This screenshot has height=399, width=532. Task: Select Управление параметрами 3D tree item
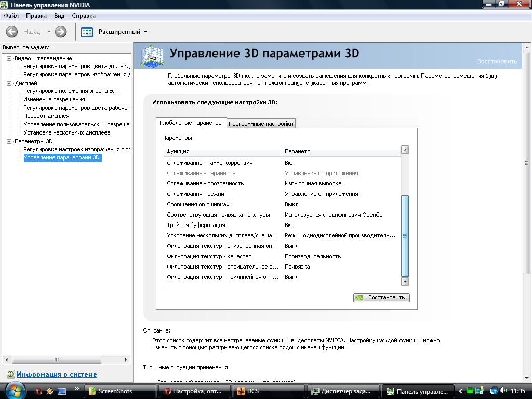62,157
